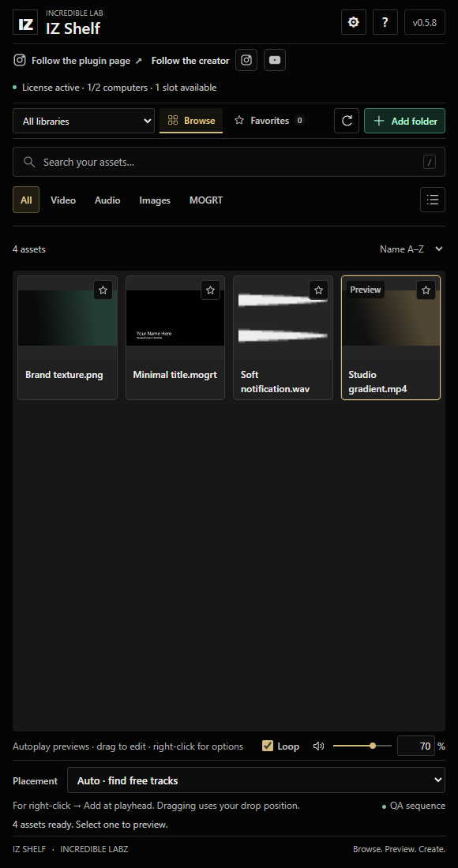
Task: Click the volume percentage field showing 70
Action: click(416, 746)
